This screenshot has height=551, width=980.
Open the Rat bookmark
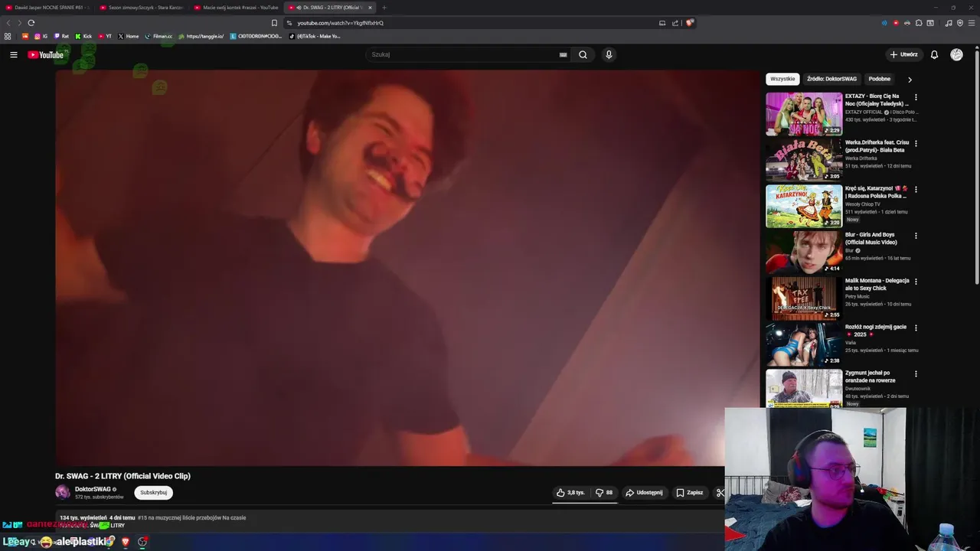point(61,36)
